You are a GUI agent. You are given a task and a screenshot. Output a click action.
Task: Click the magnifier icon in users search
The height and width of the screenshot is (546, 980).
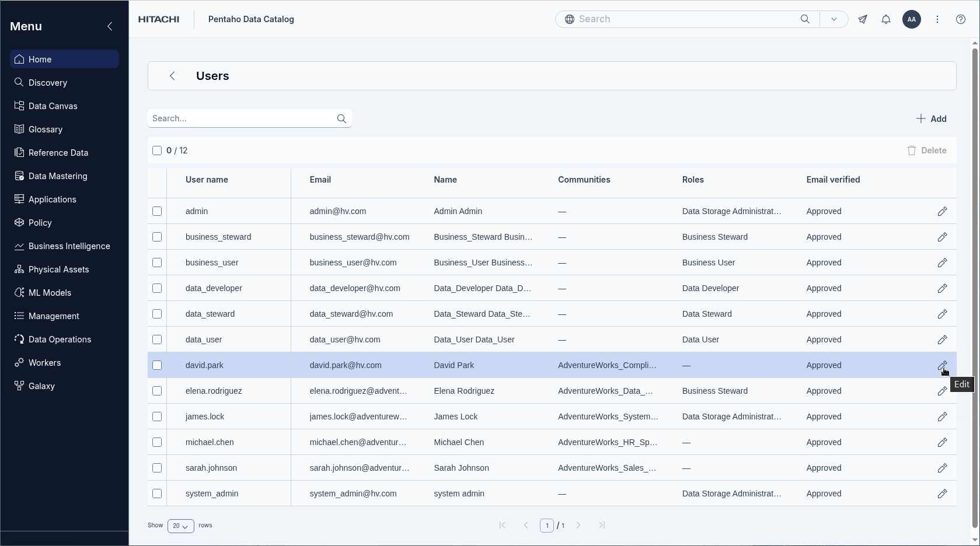click(341, 118)
